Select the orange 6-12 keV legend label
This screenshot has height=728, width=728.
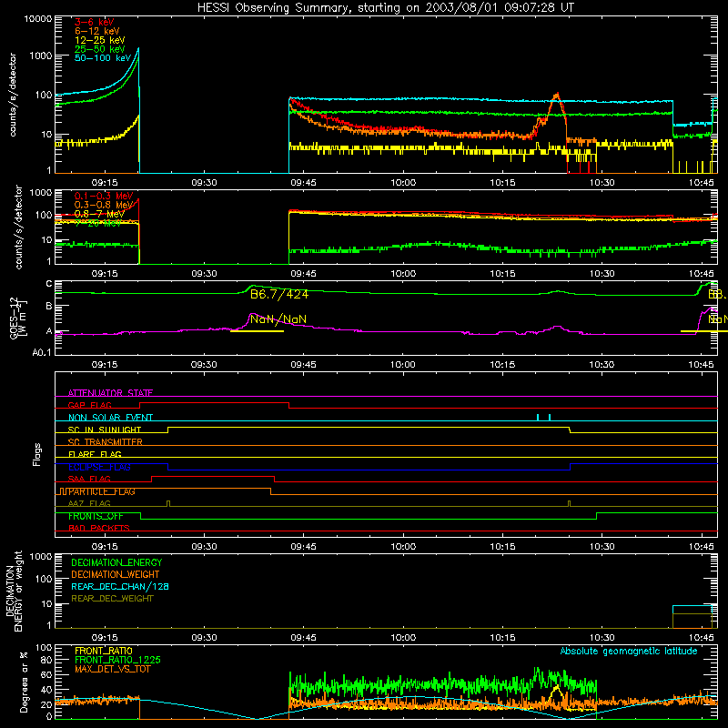click(97, 31)
